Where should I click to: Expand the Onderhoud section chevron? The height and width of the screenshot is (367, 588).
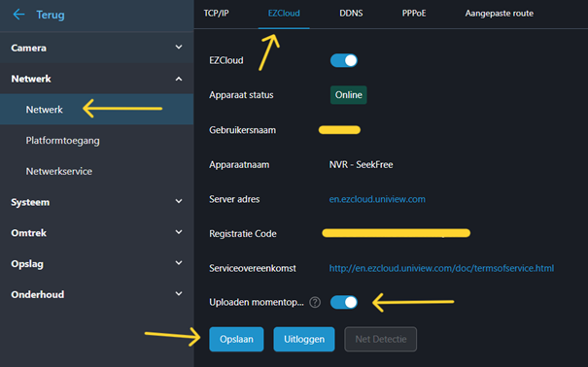coord(179,293)
